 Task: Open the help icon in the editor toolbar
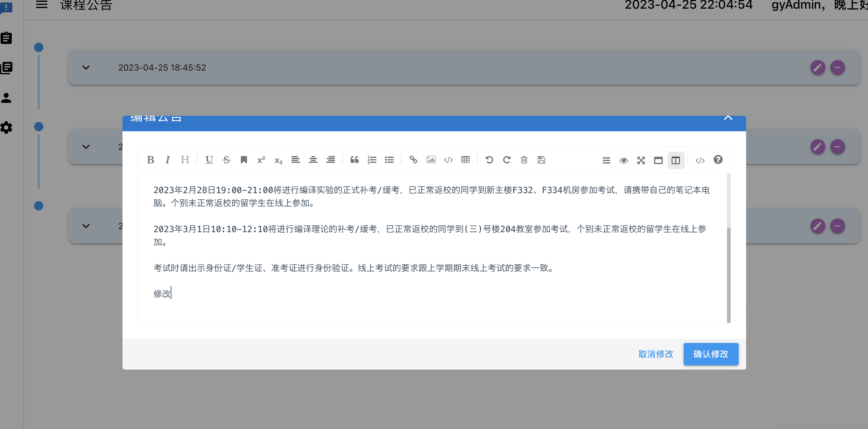[x=718, y=159]
